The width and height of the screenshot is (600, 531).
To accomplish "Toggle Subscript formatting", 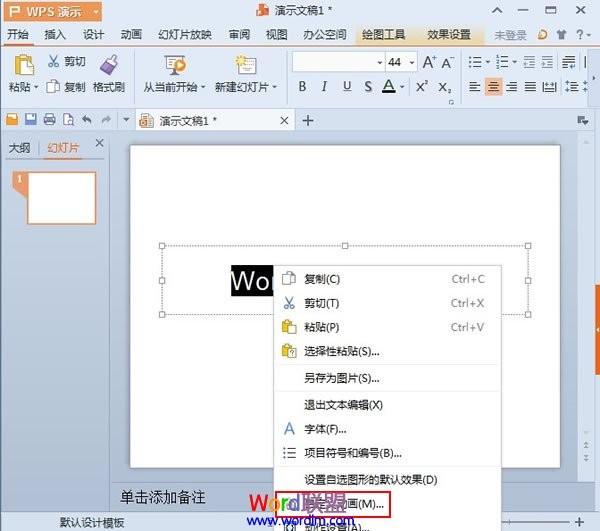I will [x=444, y=87].
